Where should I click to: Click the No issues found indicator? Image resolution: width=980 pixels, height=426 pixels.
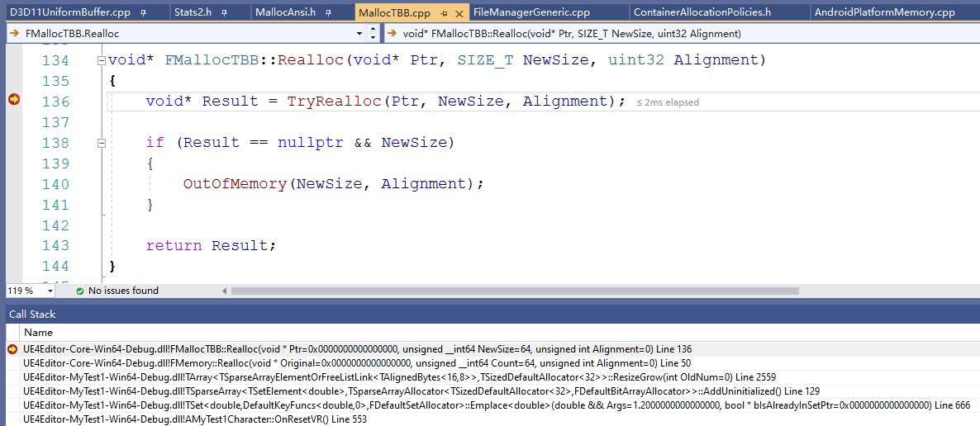pyautogui.click(x=123, y=291)
